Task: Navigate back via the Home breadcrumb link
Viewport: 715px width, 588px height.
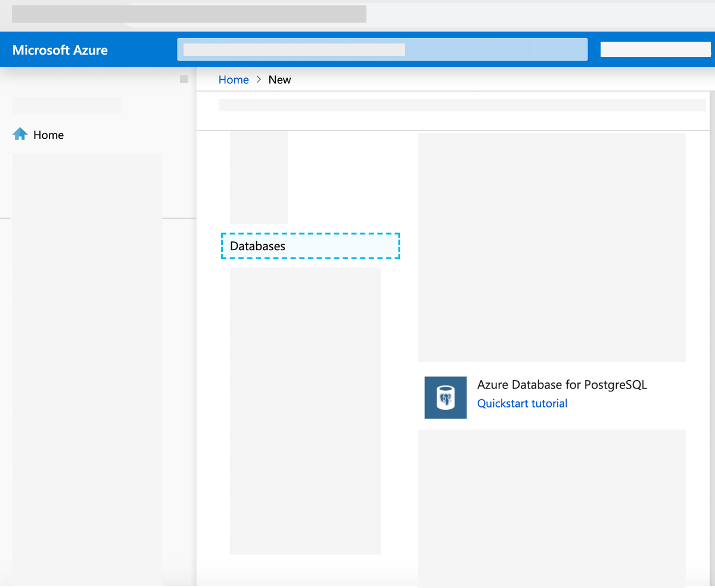Action: coord(234,79)
